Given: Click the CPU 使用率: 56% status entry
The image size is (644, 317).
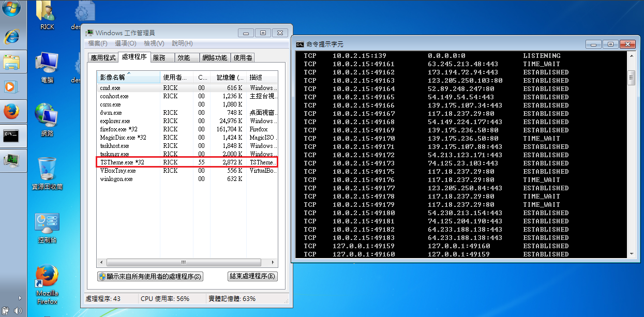Looking at the screenshot, I should tap(165, 299).
